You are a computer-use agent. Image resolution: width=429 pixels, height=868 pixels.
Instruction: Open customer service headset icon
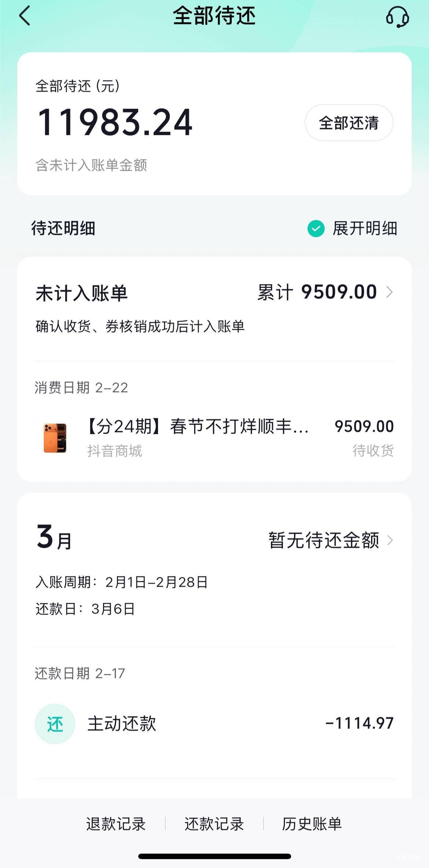pos(397,17)
